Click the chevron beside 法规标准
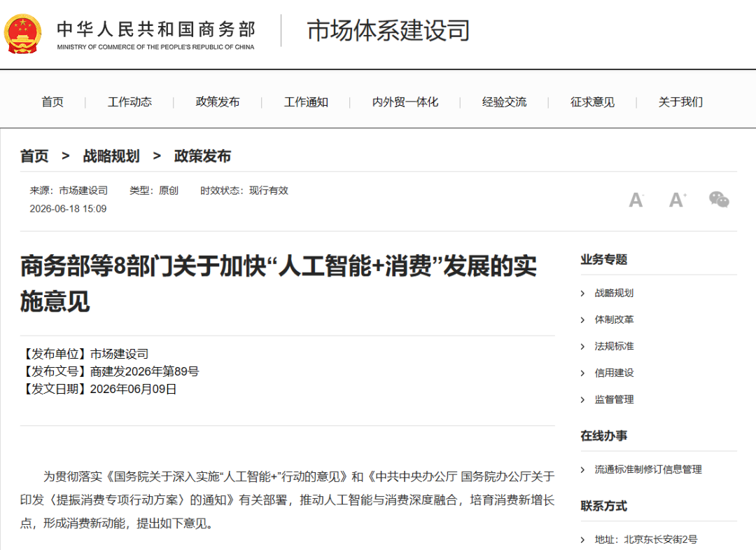756x550 pixels. (583, 346)
